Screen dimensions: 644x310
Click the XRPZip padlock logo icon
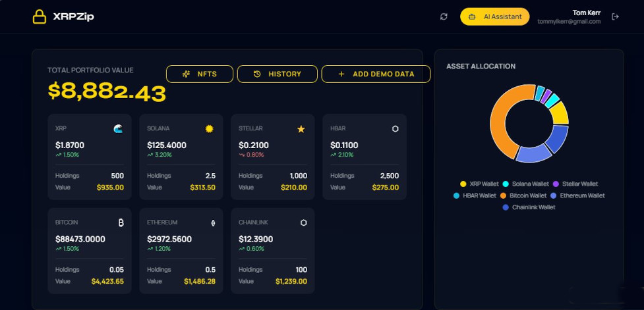pos(40,17)
